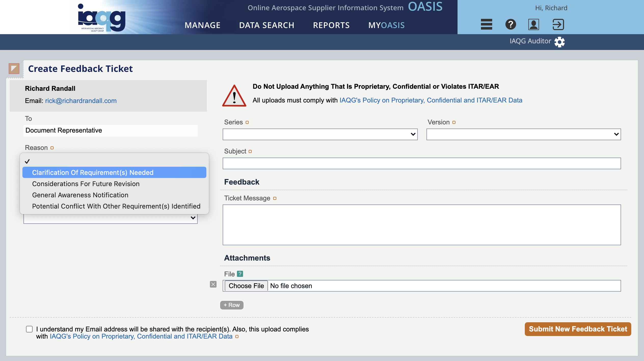Screen dimensions: 644x361
Task: Click the OASIS title text
Action: click(x=425, y=7)
